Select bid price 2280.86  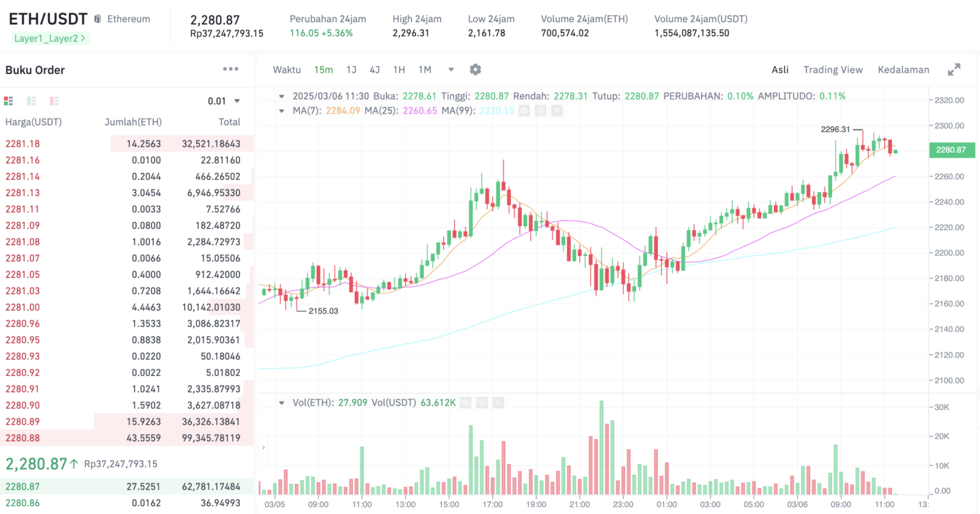(x=22, y=503)
